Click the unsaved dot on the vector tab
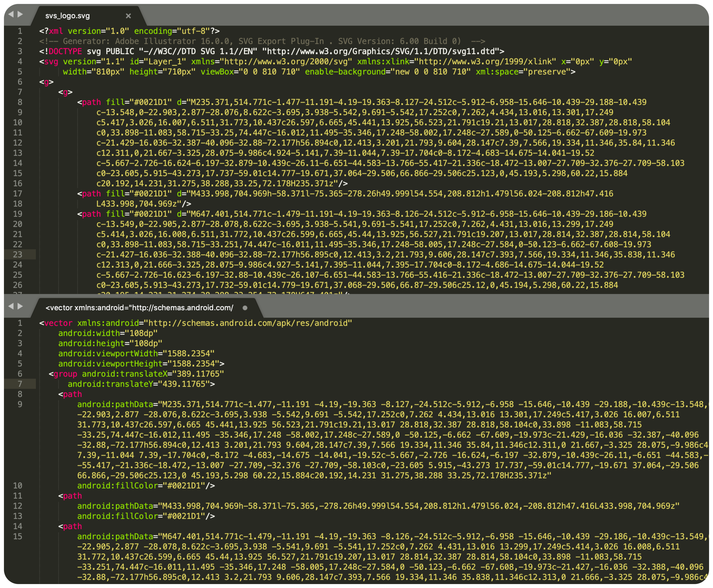Viewport: 713px width, 588px height. 245,308
